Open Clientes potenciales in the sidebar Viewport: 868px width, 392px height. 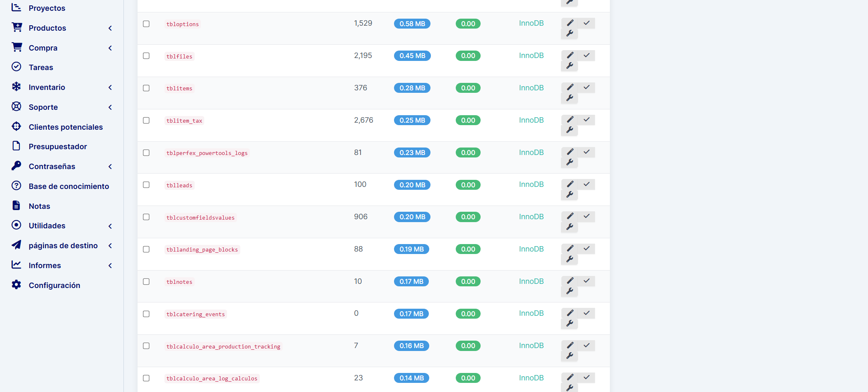point(65,127)
